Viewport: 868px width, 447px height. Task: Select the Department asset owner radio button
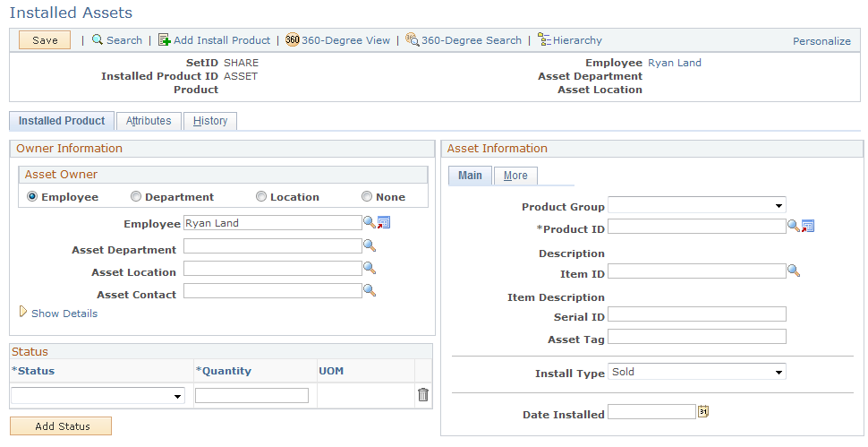tap(136, 197)
